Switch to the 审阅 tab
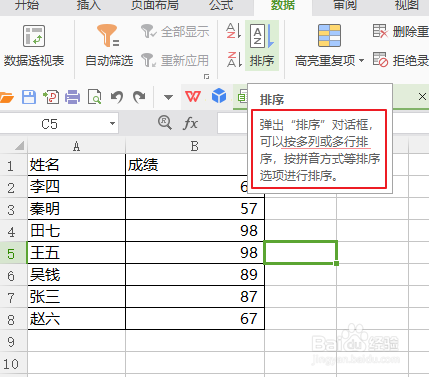Viewport: 429px width, 377px height. [x=345, y=5]
